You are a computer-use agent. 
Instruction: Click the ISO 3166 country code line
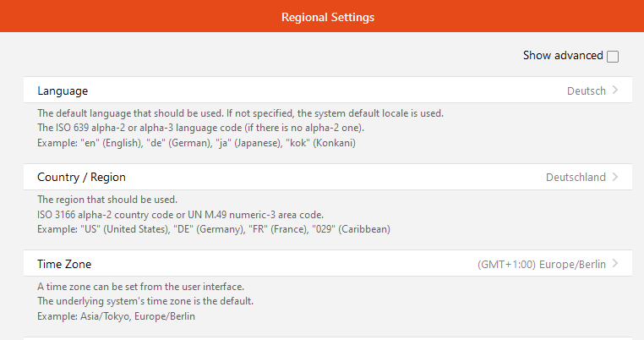[x=180, y=215]
